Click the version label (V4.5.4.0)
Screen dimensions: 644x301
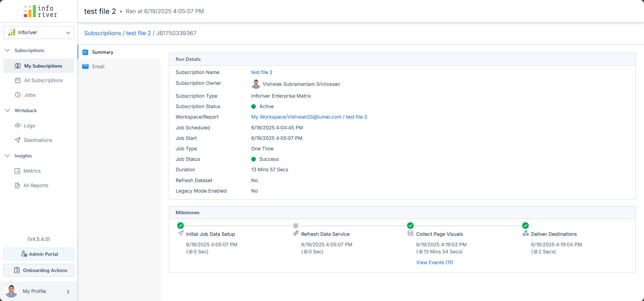[x=39, y=239]
